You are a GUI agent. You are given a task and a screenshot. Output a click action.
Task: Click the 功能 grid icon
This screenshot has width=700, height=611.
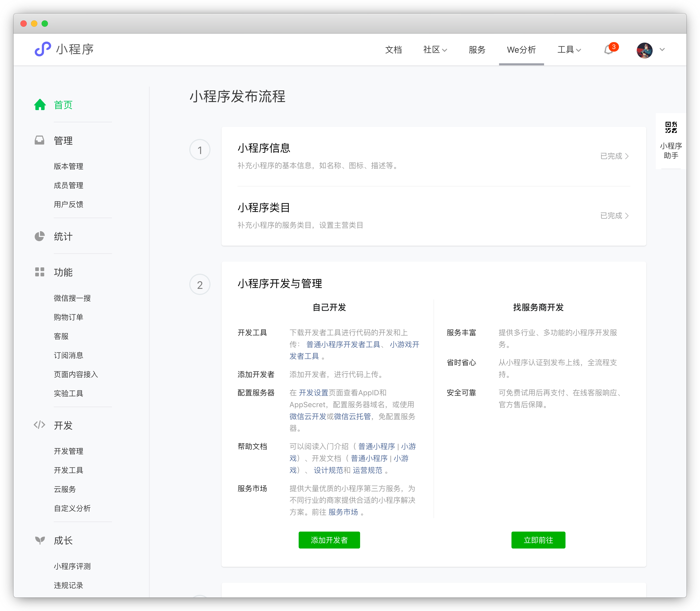click(39, 272)
